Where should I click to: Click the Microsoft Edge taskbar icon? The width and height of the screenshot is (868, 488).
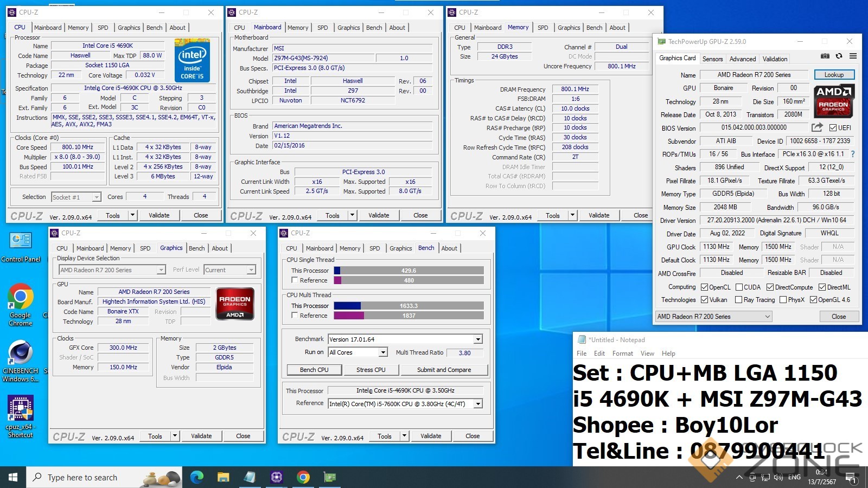196,477
